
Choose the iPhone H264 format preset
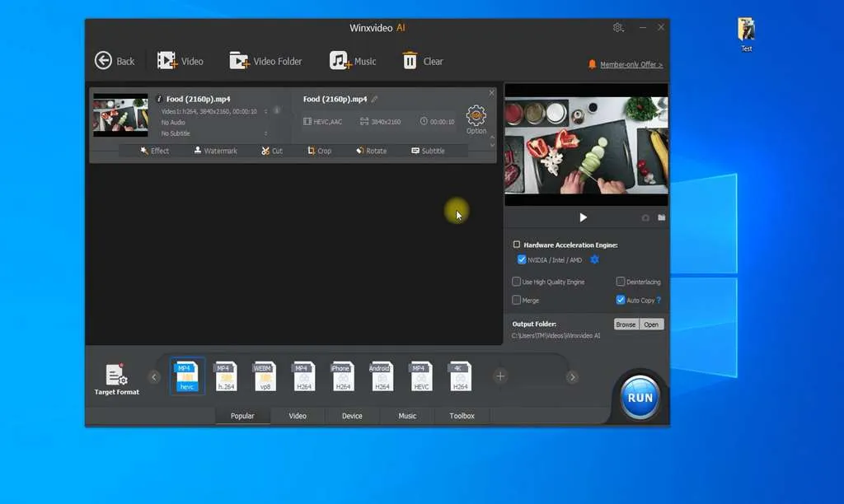(342, 376)
